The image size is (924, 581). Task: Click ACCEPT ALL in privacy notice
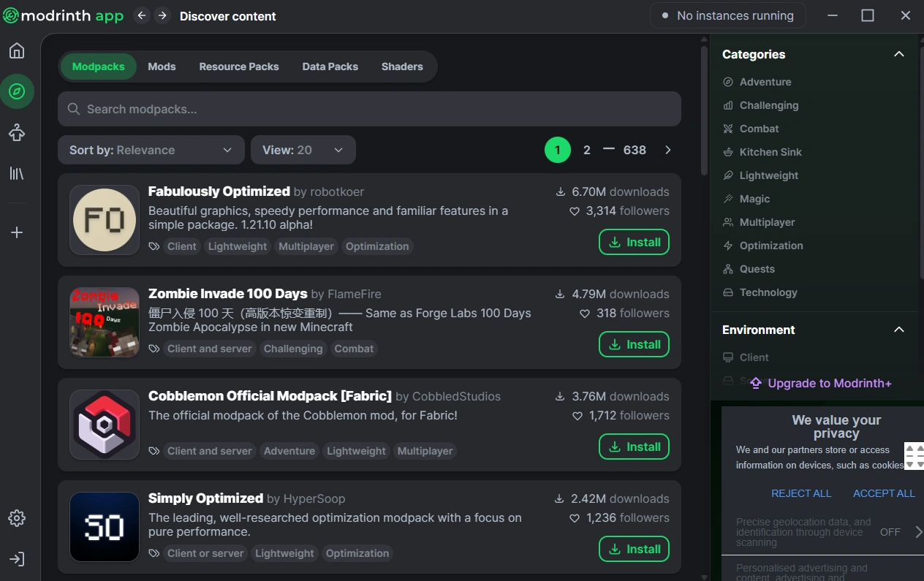tap(884, 493)
